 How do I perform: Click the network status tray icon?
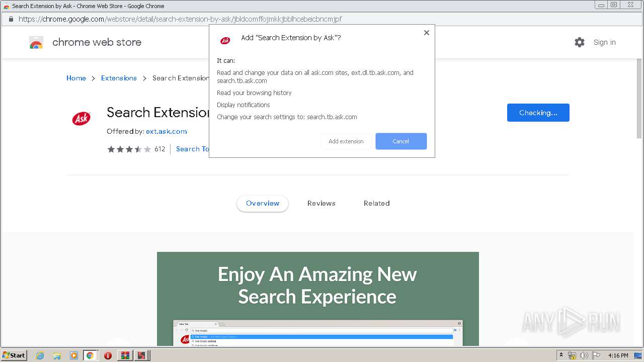[x=572, y=355]
